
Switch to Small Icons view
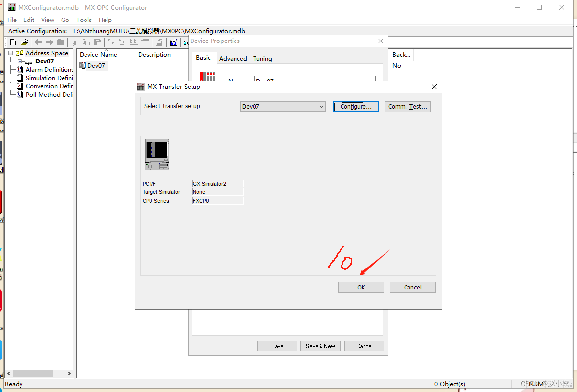click(123, 42)
